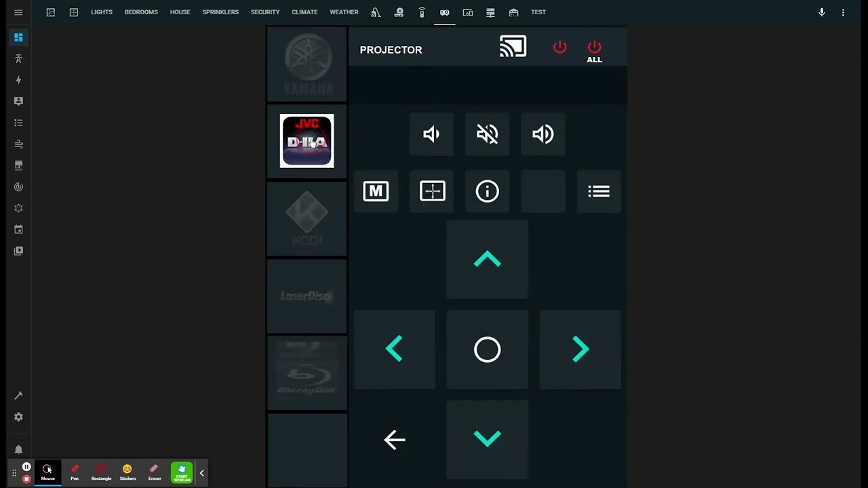Switch to the WEATHER tab
Screen dimensions: 868x488
tap(344, 12)
